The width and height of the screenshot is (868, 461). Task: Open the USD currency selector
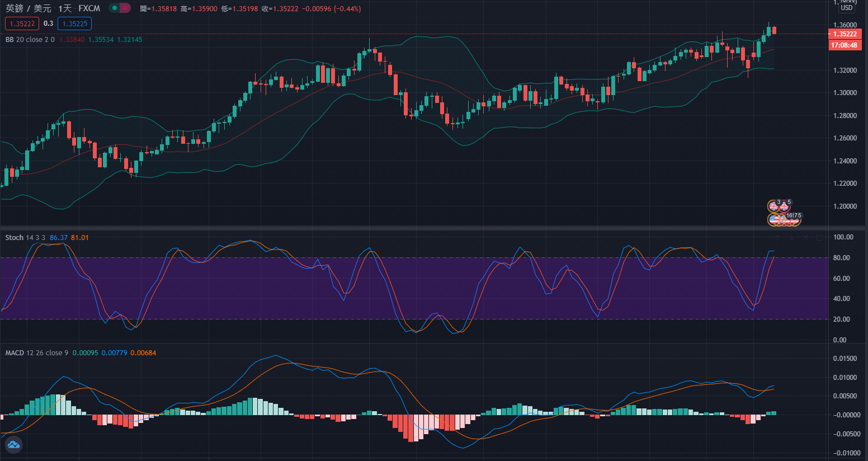847,8
